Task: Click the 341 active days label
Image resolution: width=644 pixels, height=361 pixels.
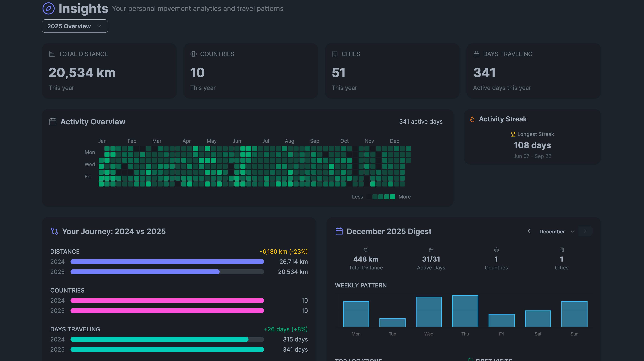Action: coord(421,122)
